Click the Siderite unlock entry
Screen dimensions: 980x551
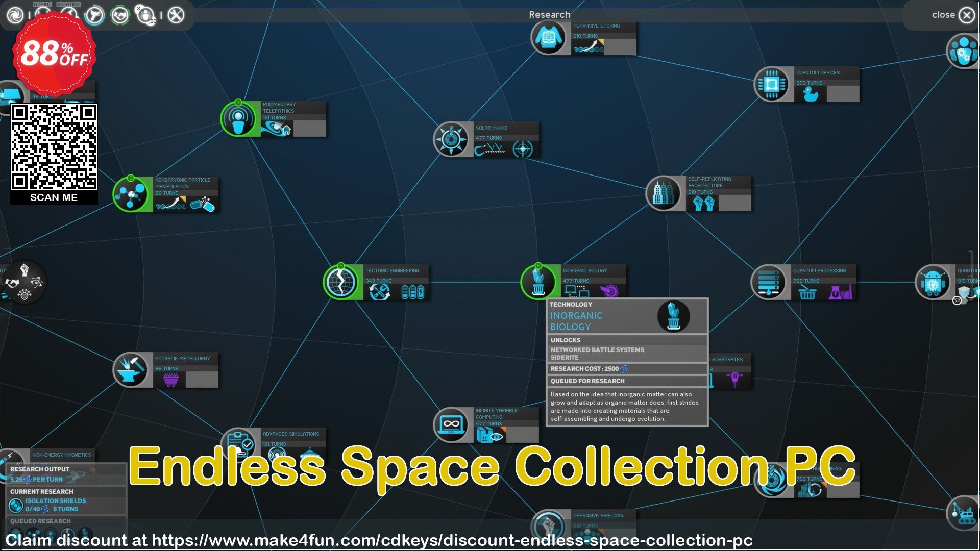pos(564,358)
